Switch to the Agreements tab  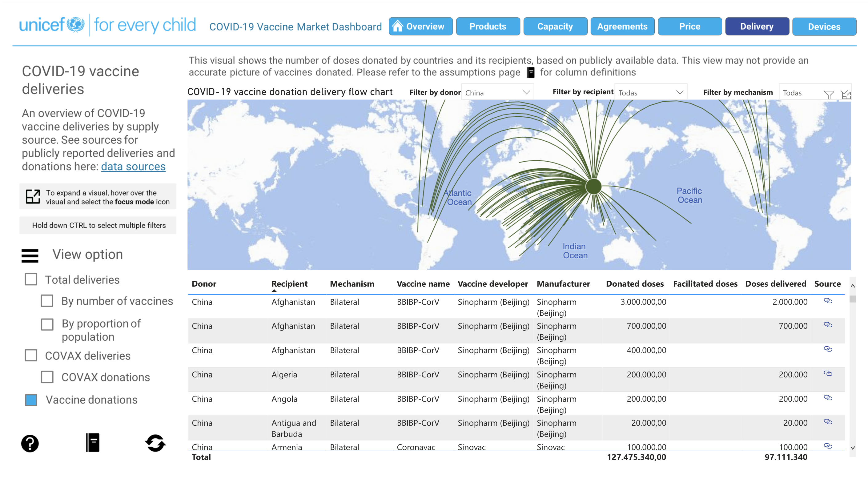622,26
